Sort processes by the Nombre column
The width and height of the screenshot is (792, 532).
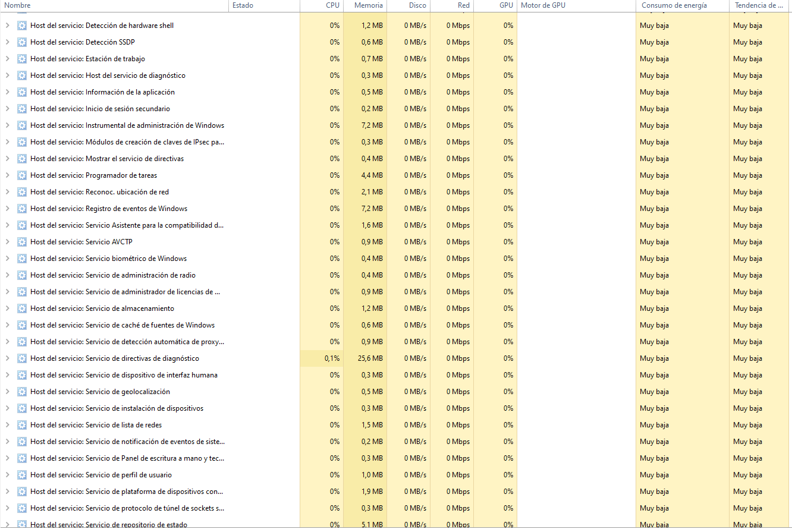coord(114,5)
